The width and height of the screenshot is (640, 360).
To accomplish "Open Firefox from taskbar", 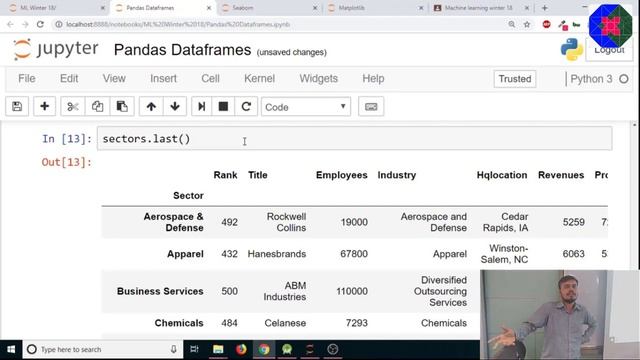I will [241, 349].
